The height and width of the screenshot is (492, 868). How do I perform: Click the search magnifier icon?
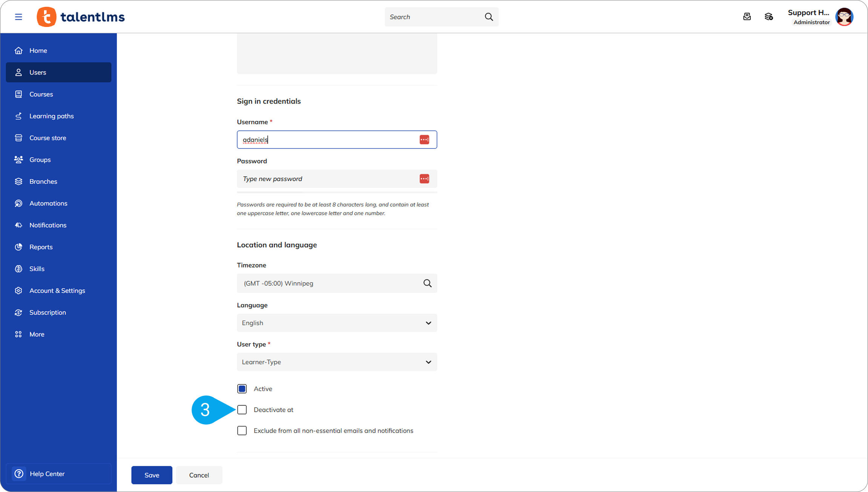click(489, 17)
